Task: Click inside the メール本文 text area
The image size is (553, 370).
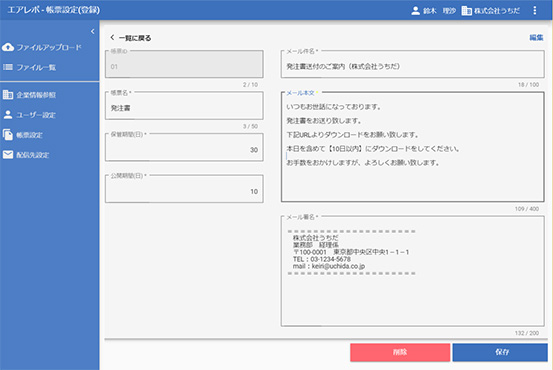Action: (x=413, y=147)
